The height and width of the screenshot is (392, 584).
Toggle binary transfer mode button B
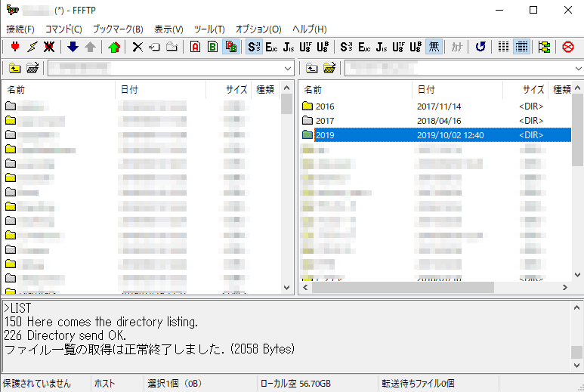[212, 47]
